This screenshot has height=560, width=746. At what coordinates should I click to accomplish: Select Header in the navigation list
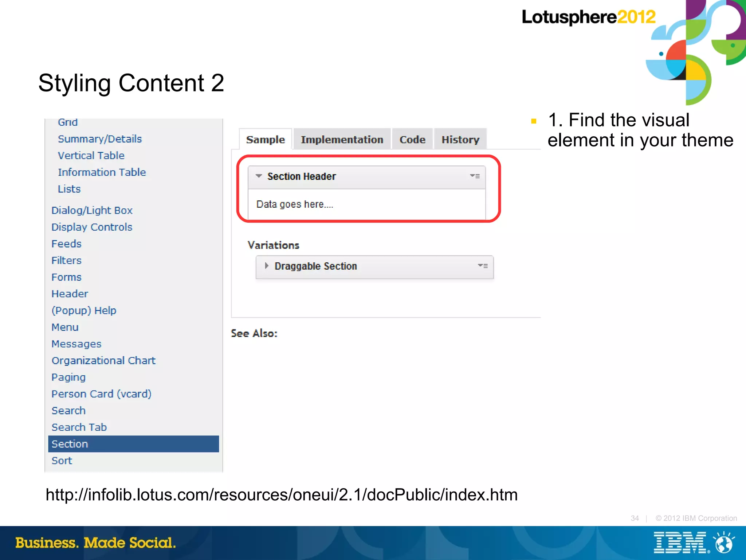(x=70, y=294)
